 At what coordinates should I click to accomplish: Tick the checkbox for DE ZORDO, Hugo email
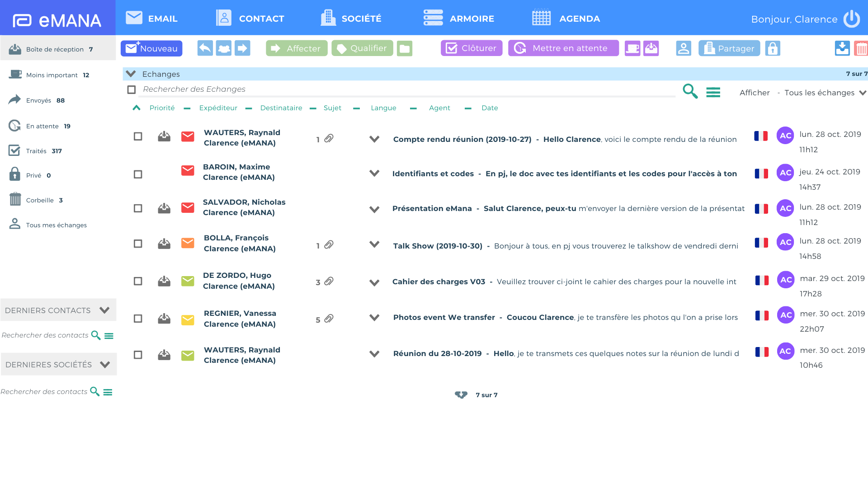point(138,281)
